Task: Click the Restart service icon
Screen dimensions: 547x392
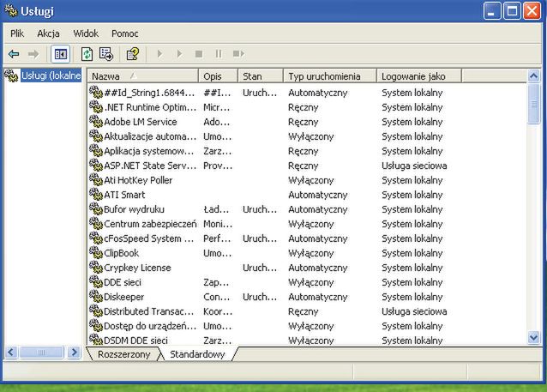Action: click(237, 54)
